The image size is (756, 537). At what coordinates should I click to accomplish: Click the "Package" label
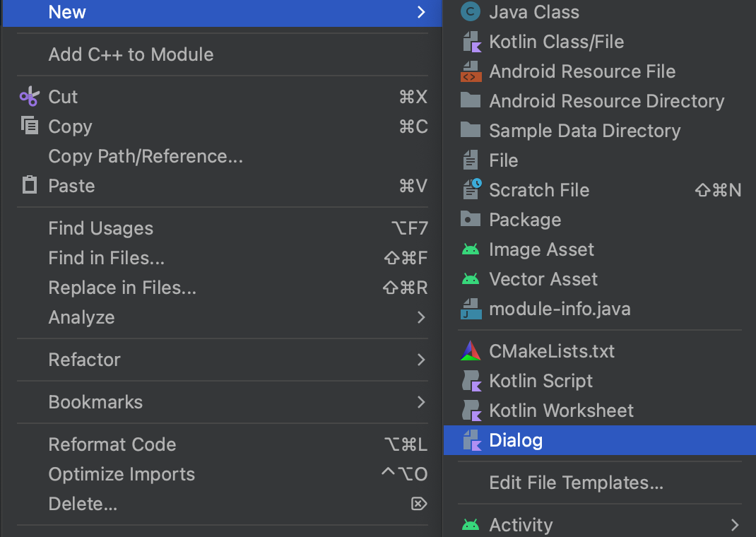525,220
